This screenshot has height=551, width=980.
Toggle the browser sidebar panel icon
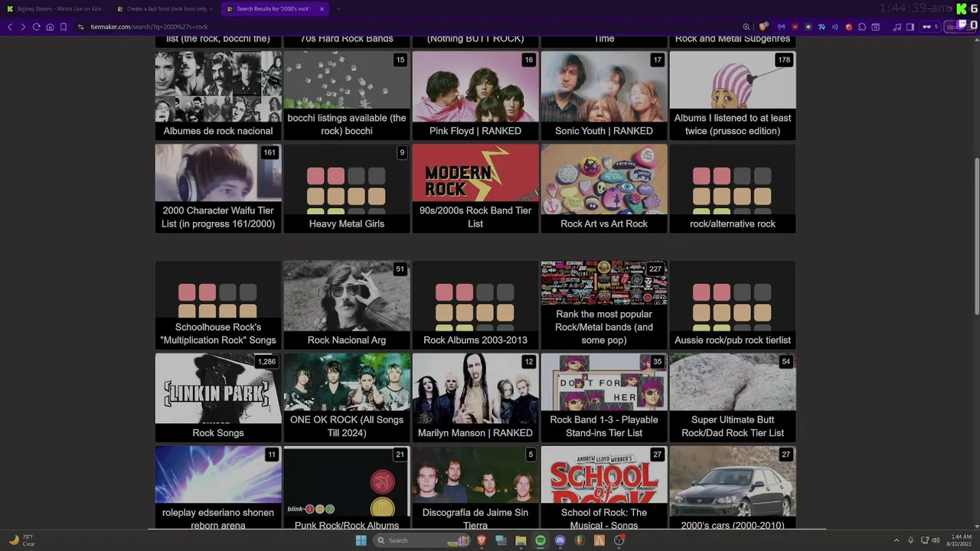[910, 27]
